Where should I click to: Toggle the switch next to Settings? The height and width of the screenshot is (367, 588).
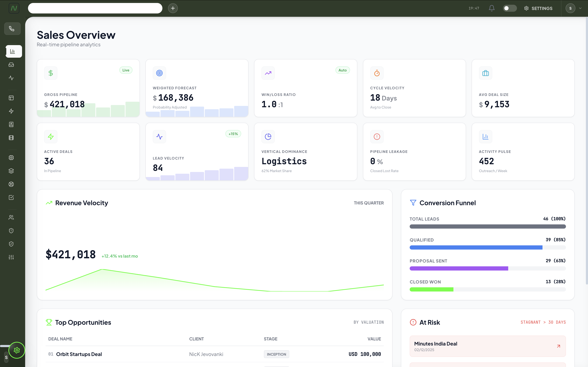click(x=510, y=8)
